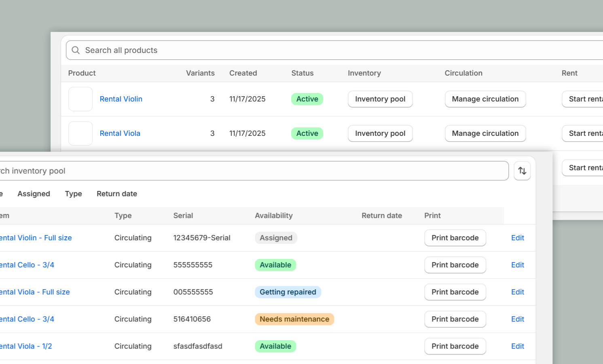Image resolution: width=603 pixels, height=364 pixels.
Task: Select the Assigned filter tab
Action: (34, 194)
